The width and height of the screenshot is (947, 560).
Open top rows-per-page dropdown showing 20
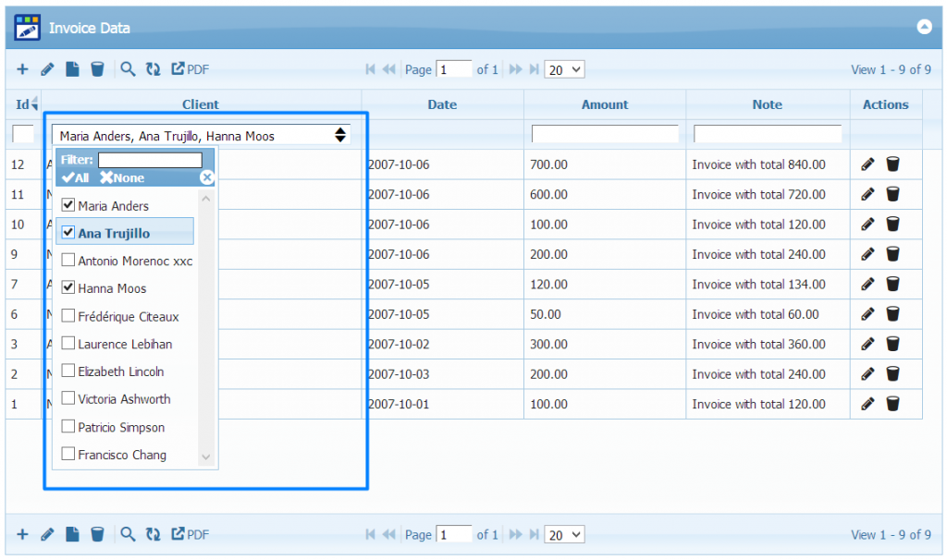click(x=565, y=69)
